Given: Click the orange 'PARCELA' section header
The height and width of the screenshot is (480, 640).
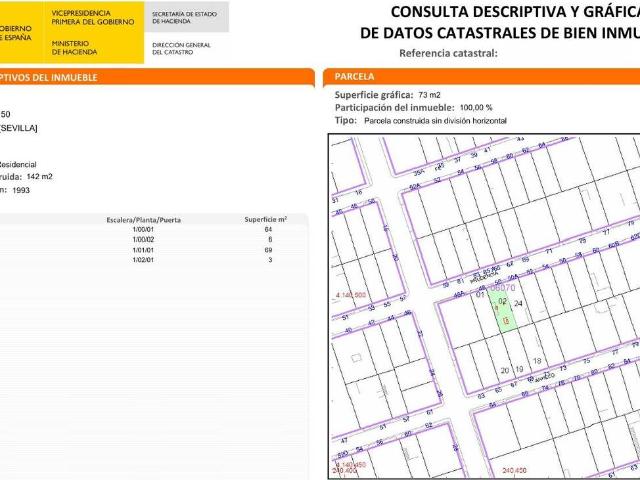Looking at the screenshot, I should pyautogui.click(x=481, y=77).
